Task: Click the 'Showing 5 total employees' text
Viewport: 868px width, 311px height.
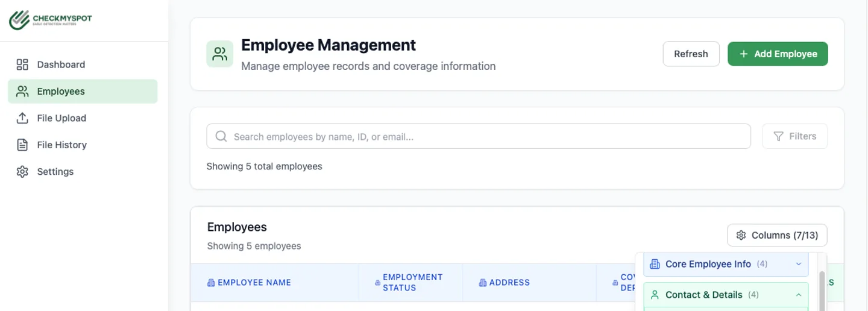Action: 264,166
